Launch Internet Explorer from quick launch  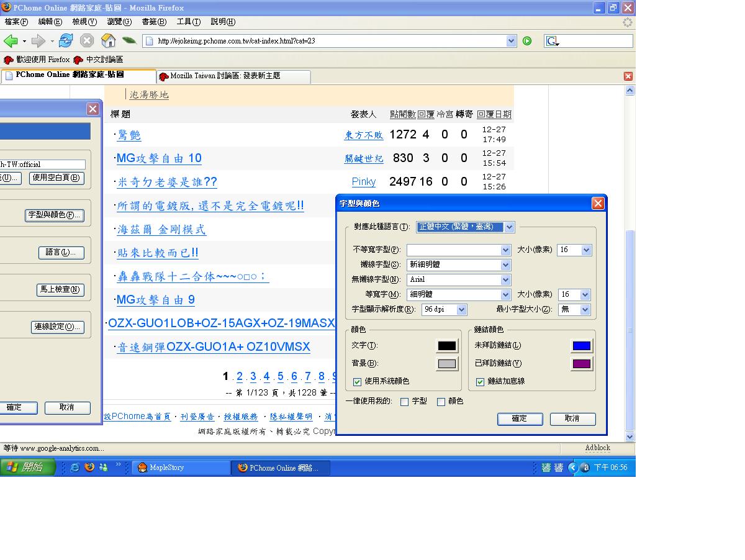(75, 467)
